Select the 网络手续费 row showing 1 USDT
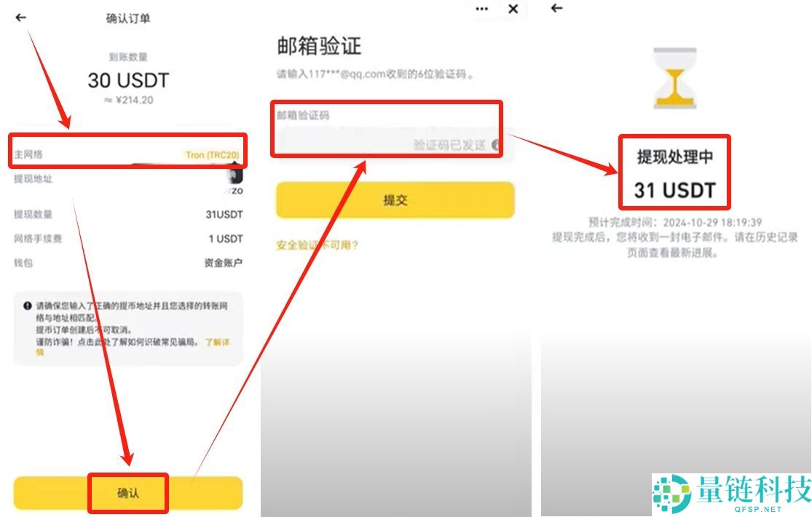812x517 pixels. 127,240
